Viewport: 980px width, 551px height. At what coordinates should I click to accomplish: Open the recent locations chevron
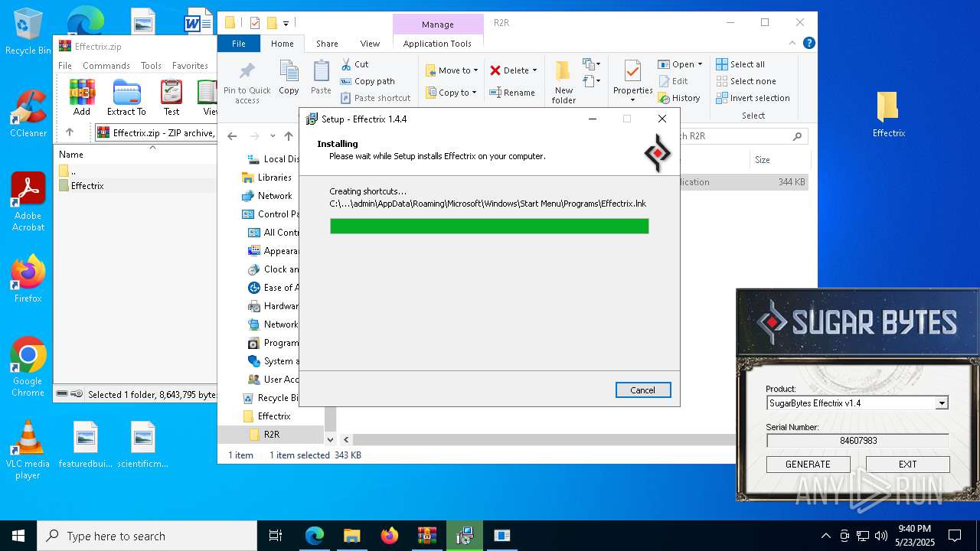pos(273,136)
